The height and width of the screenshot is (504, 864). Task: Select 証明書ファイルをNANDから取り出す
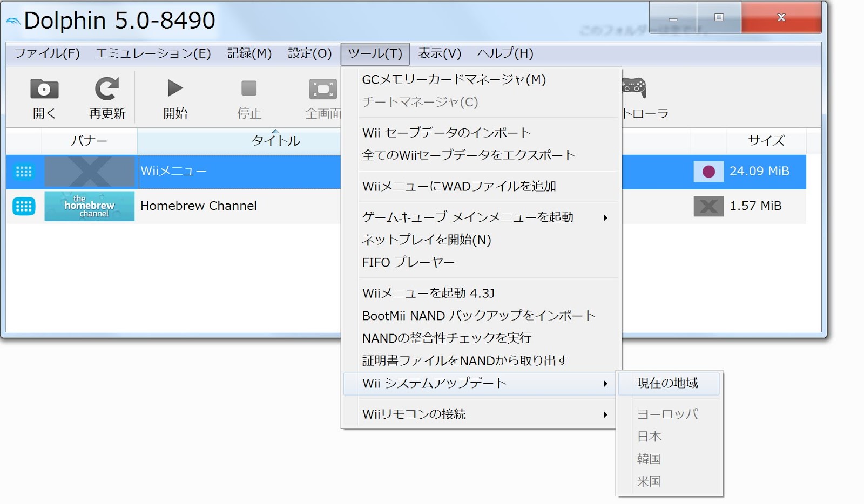point(481,360)
